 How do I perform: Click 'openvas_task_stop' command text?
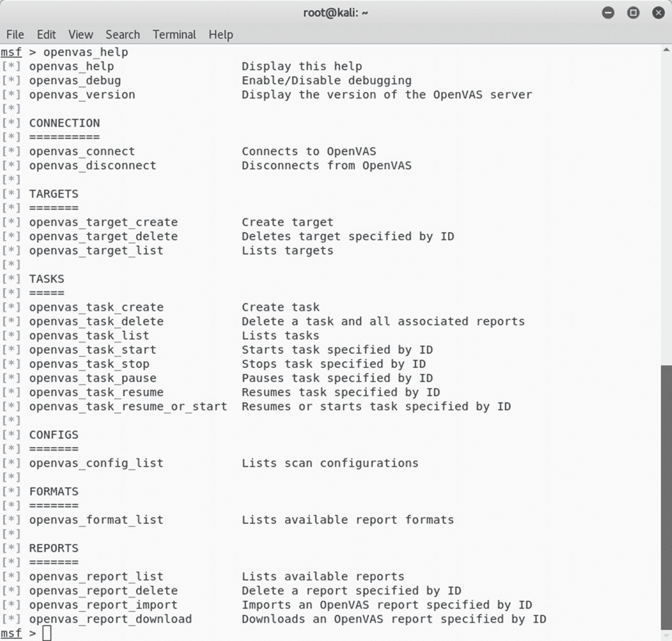click(x=89, y=364)
